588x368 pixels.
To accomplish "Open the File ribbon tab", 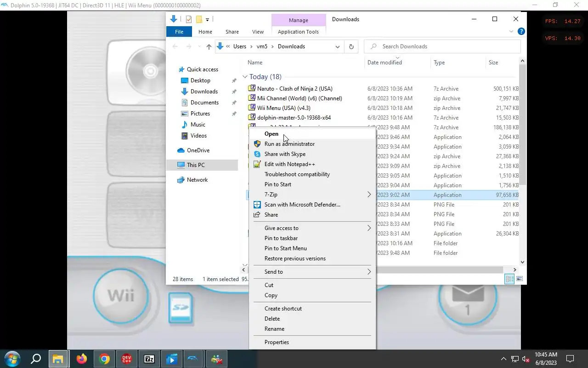I will tap(179, 32).
